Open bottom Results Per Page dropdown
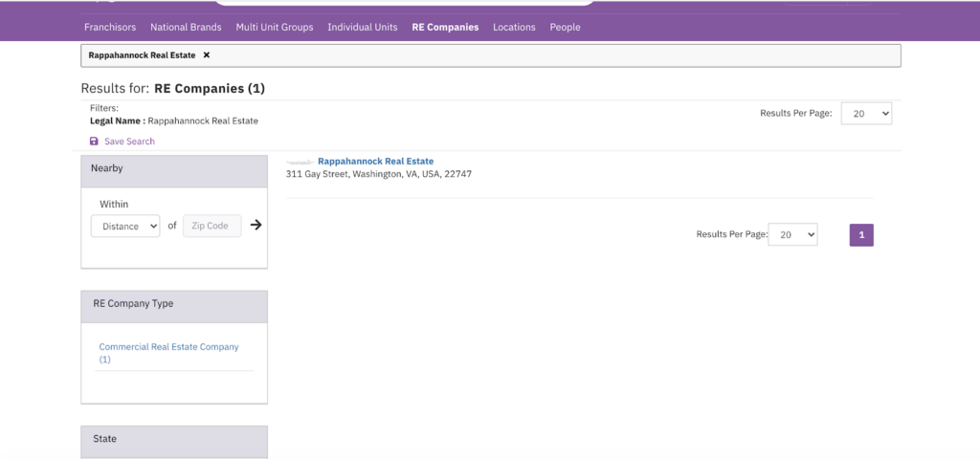 pyautogui.click(x=792, y=235)
